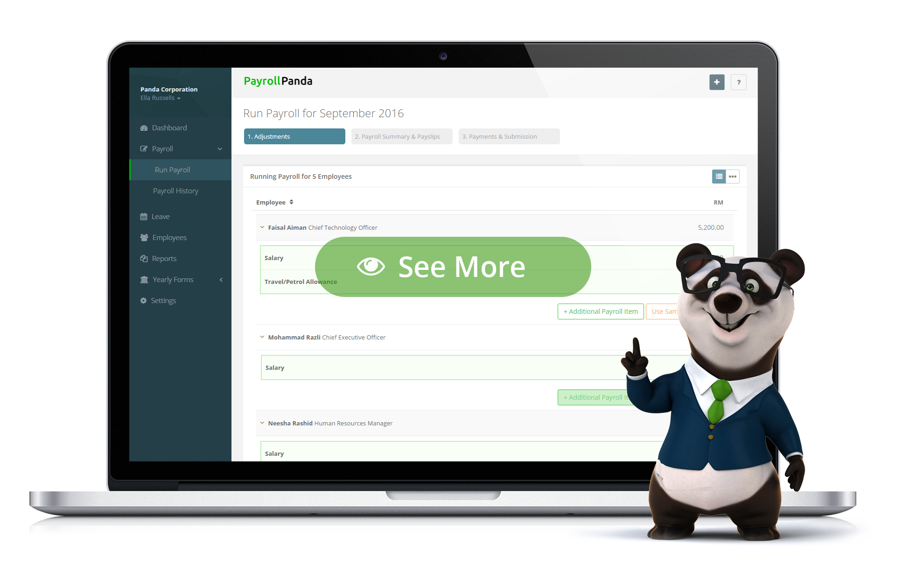Click the list view icon in payroll table

pyautogui.click(x=720, y=177)
